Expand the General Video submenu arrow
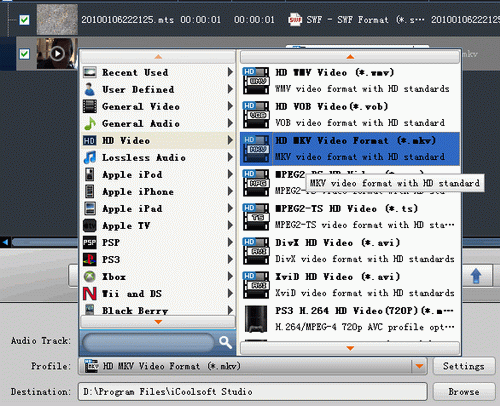The image size is (500, 406). click(230, 106)
